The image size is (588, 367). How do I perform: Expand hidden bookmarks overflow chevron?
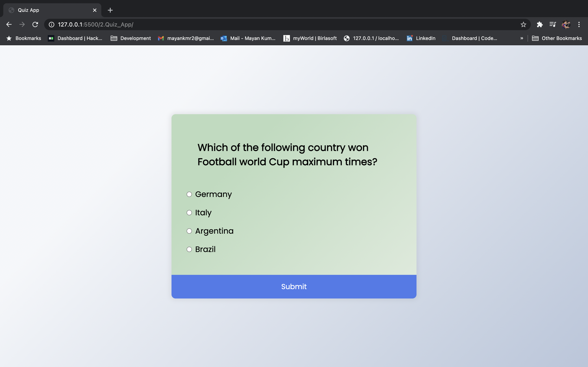(521, 38)
